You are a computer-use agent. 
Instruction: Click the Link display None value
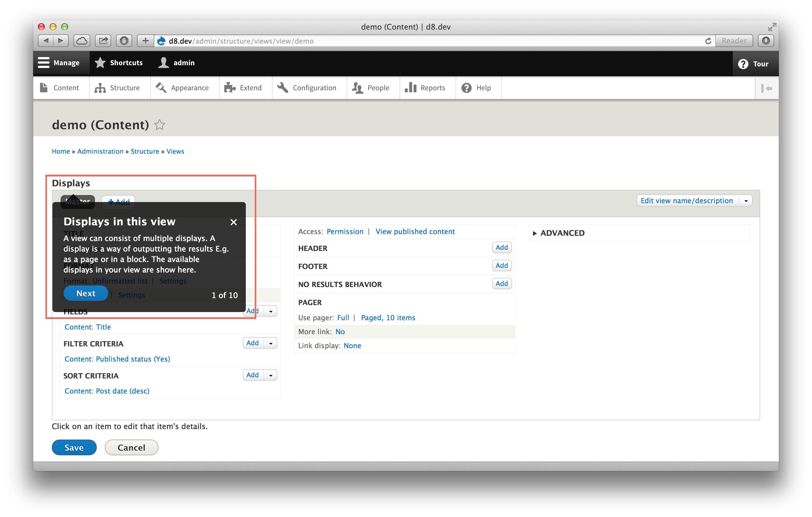(x=352, y=346)
